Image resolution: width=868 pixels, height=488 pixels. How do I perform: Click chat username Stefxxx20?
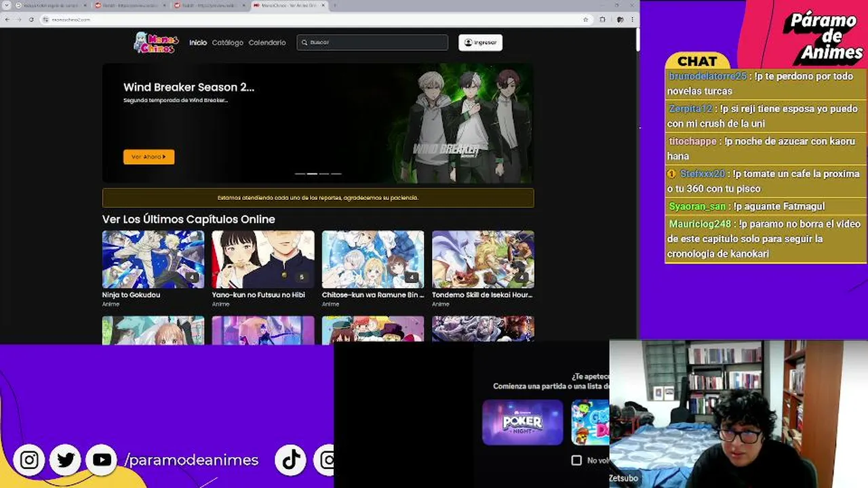click(x=703, y=174)
